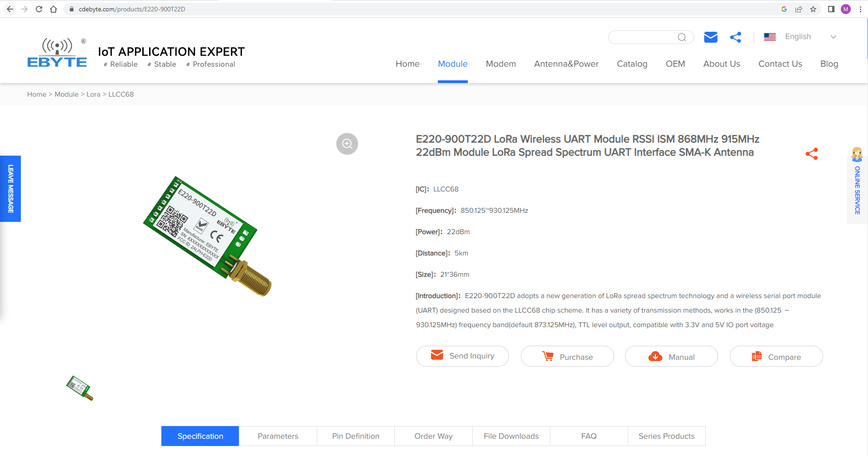Open the English language dropdown
This screenshot has height=456, width=868.
(800, 37)
